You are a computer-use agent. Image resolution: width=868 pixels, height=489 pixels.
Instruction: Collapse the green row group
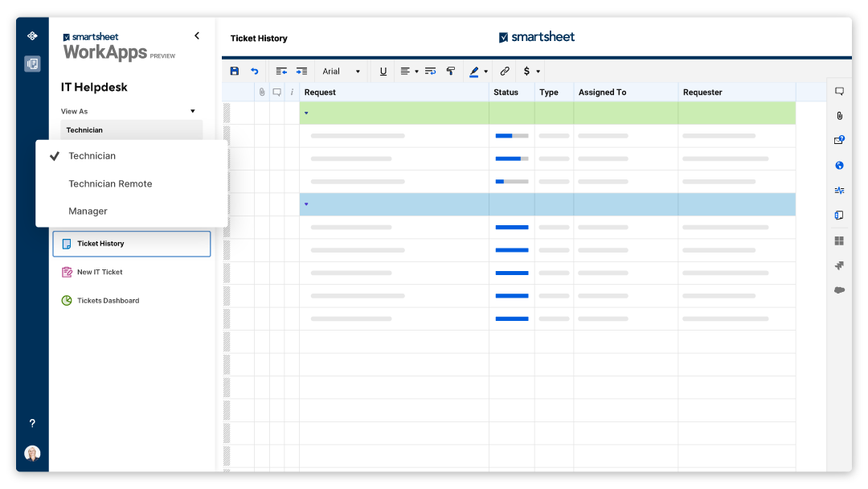tap(306, 113)
